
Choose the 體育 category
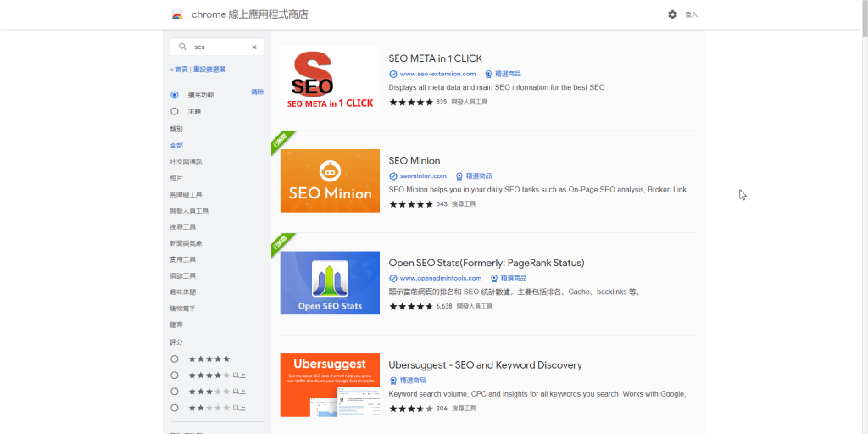(176, 325)
